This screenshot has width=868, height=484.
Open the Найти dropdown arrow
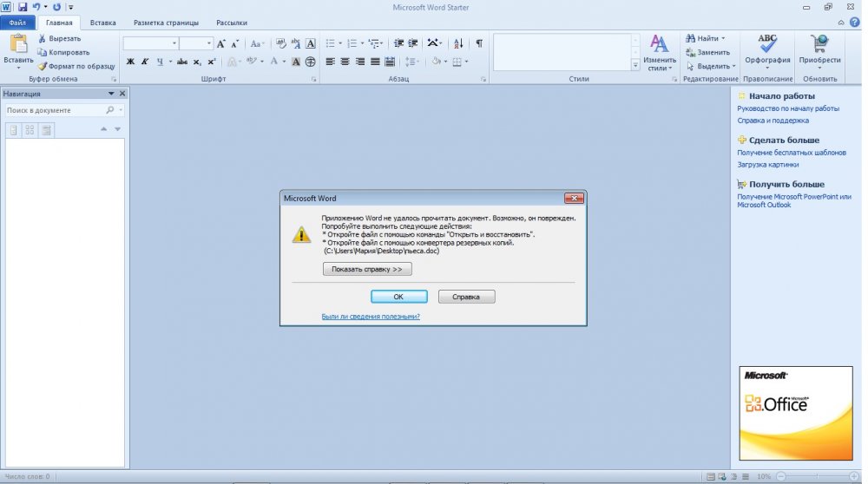(722, 39)
